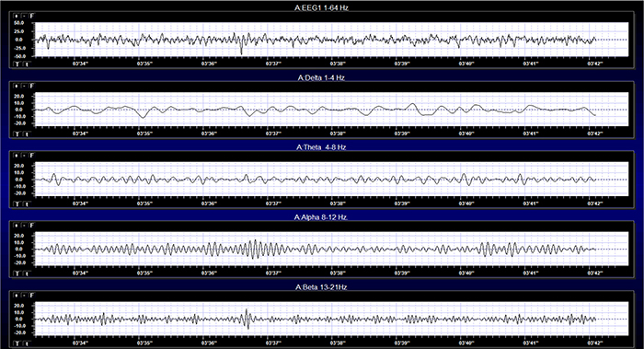The height and width of the screenshot is (349, 644).
Task: Click the large T button under Alpha graph
Action: tap(17, 273)
